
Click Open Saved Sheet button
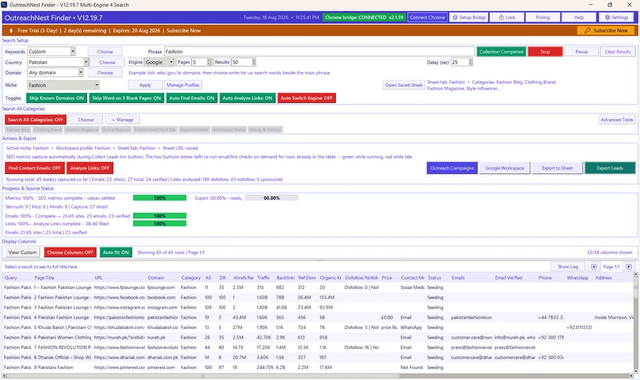coord(403,85)
